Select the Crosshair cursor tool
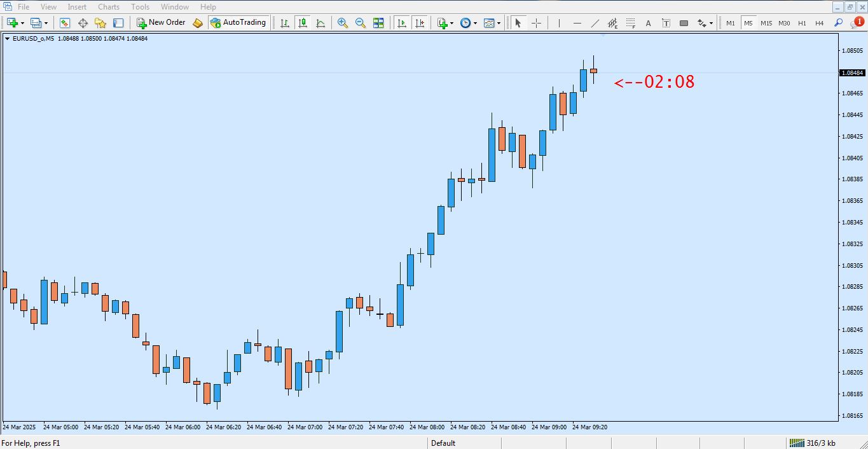Image resolution: width=868 pixels, height=449 pixels. pos(536,23)
